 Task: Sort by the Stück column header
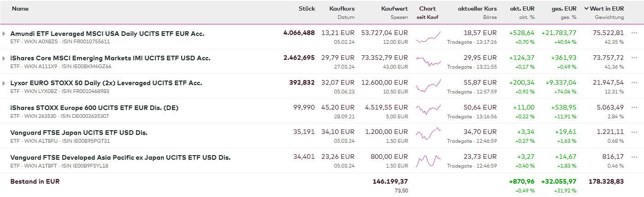coord(307,9)
